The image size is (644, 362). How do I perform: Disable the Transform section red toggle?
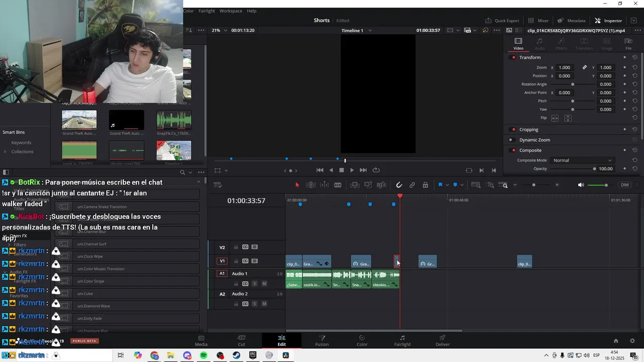point(513,57)
